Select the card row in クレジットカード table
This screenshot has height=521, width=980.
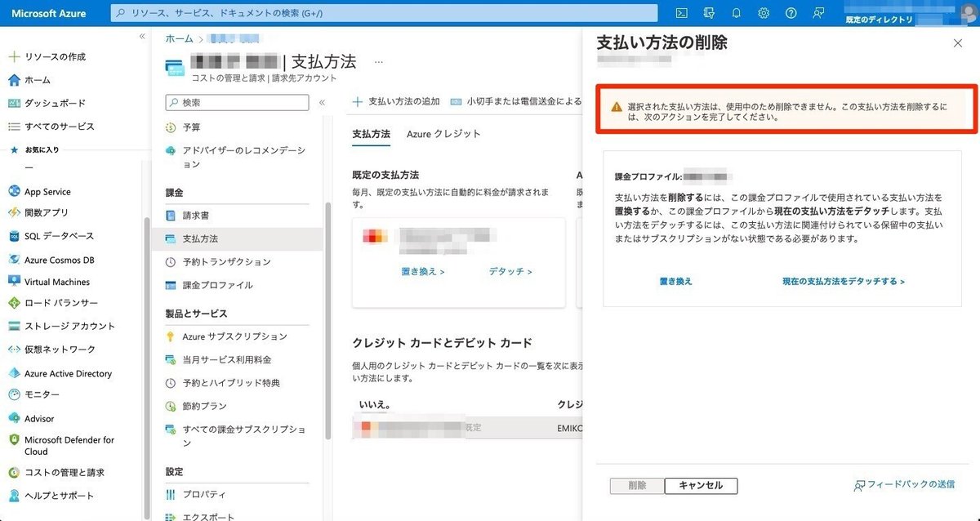[467, 428]
